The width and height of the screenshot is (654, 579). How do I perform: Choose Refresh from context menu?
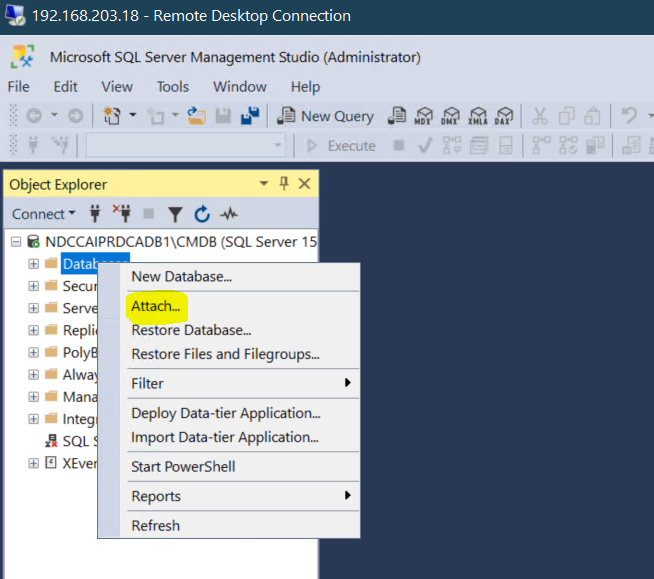click(229, 526)
